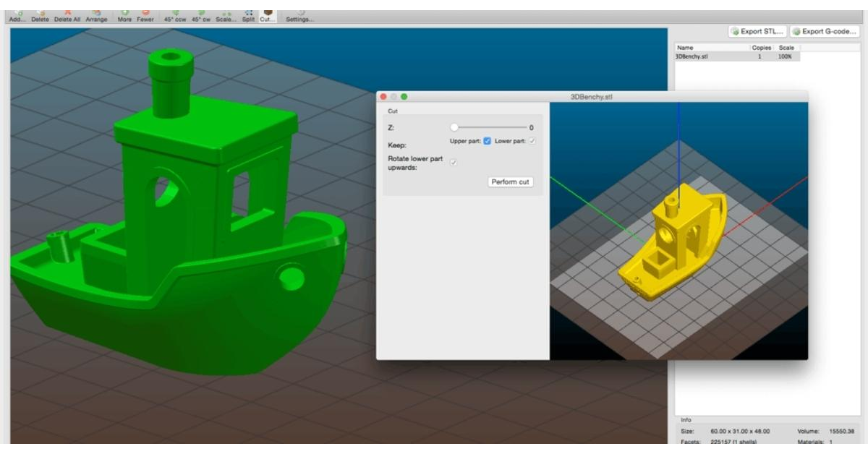
Task: Toggle the Rotate lower part upwards checkbox
Action: 454,163
